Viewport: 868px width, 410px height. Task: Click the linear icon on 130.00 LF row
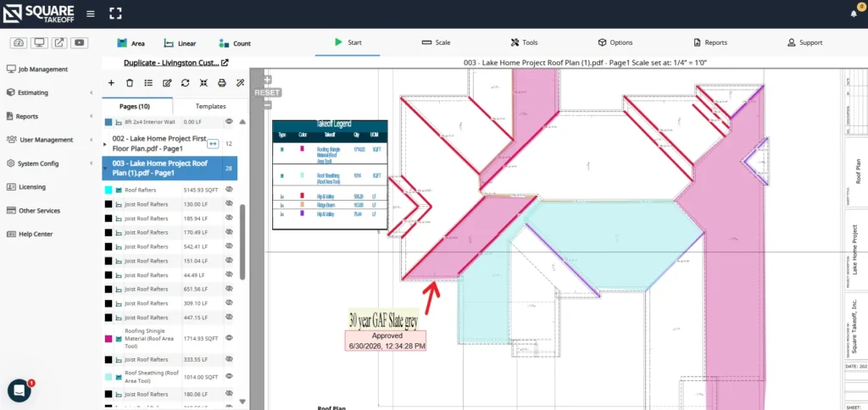click(119, 204)
